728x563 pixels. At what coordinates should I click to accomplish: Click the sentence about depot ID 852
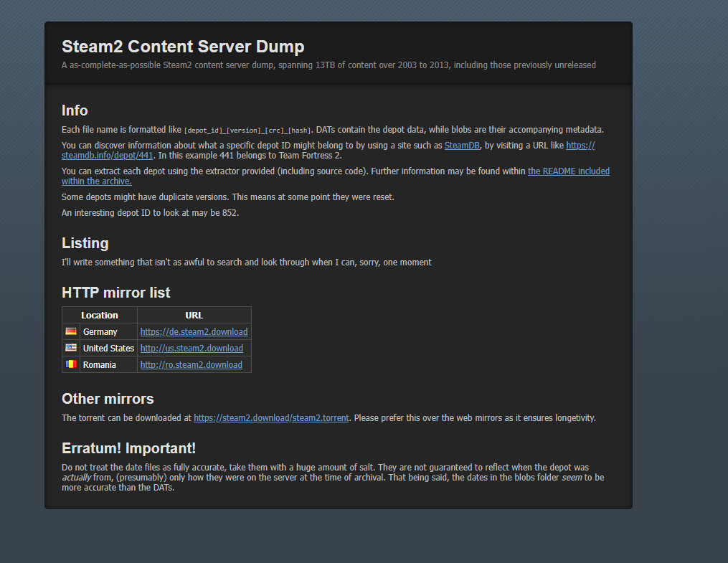point(150,212)
